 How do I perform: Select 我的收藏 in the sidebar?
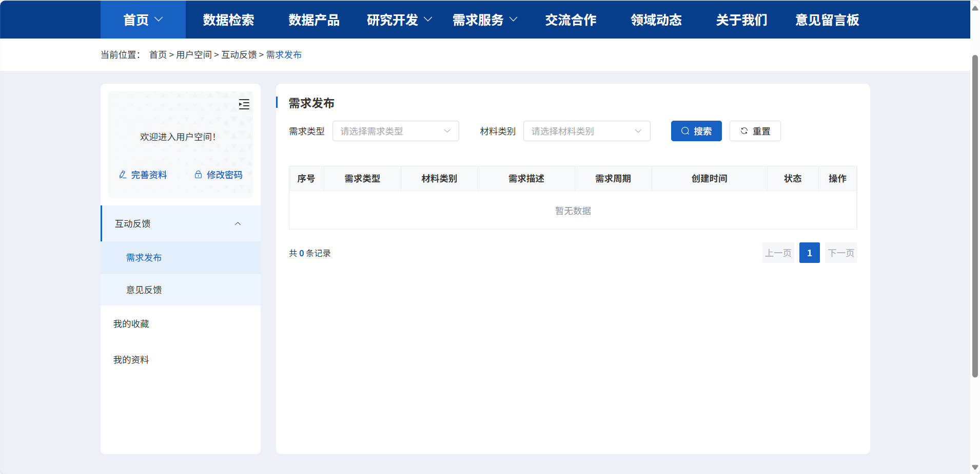131,324
